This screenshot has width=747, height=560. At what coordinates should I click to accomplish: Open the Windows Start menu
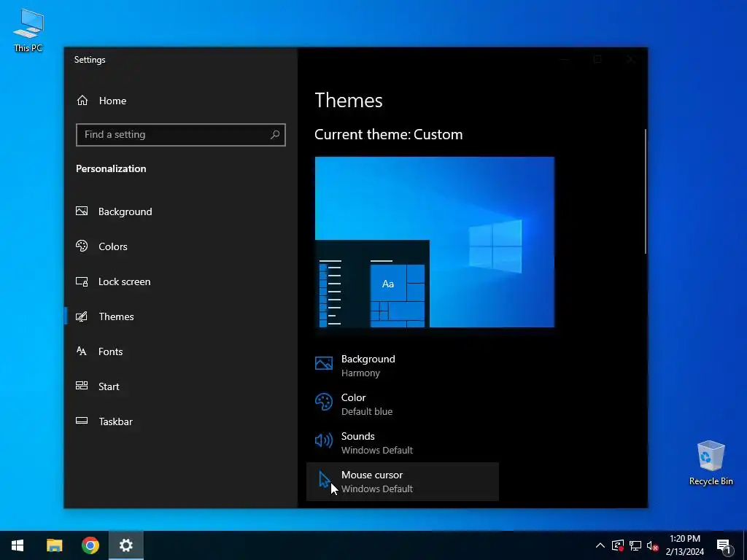18,545
